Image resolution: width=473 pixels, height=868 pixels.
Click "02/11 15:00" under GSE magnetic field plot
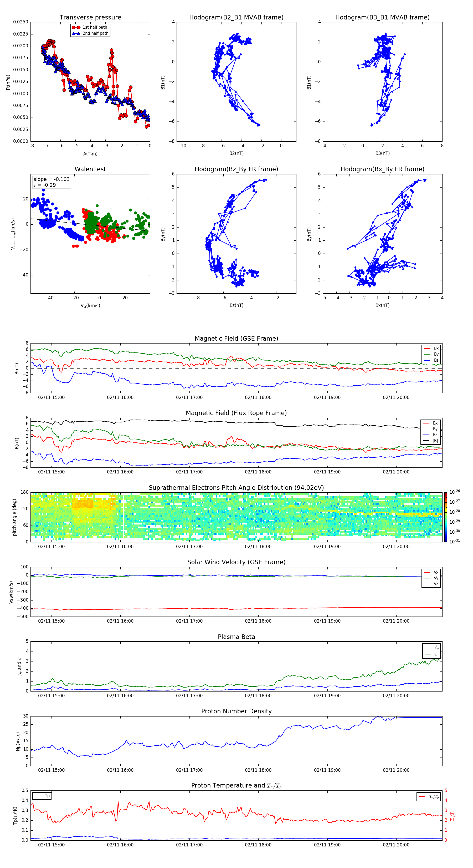pos(51,397)
